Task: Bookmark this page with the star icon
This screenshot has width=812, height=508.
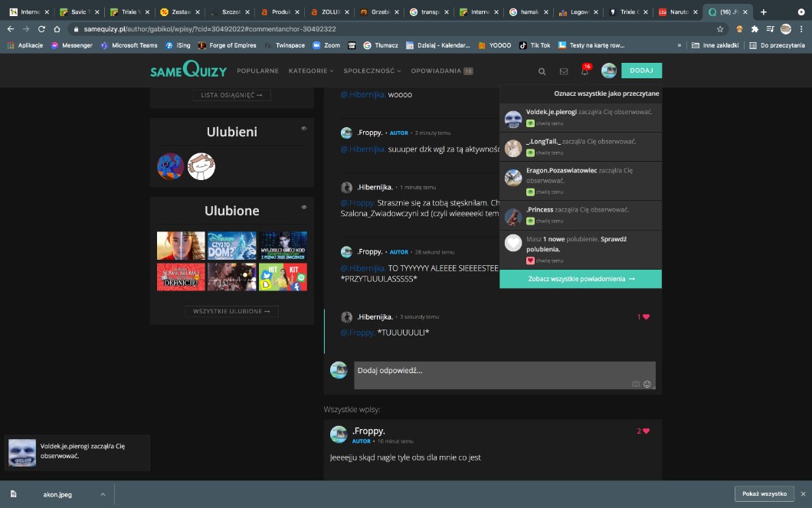Action: pyautogui.click(x=720, y=28)
